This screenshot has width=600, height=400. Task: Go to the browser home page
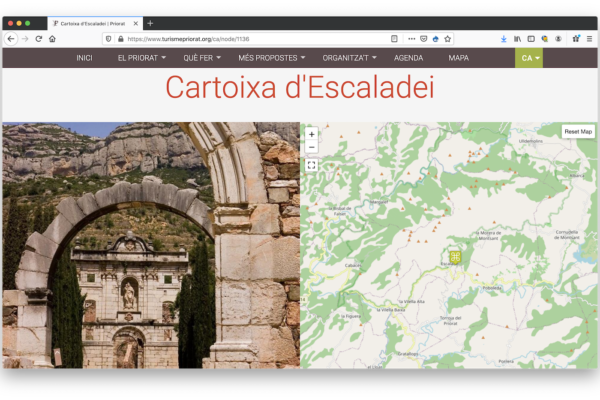tap(52, 39)
